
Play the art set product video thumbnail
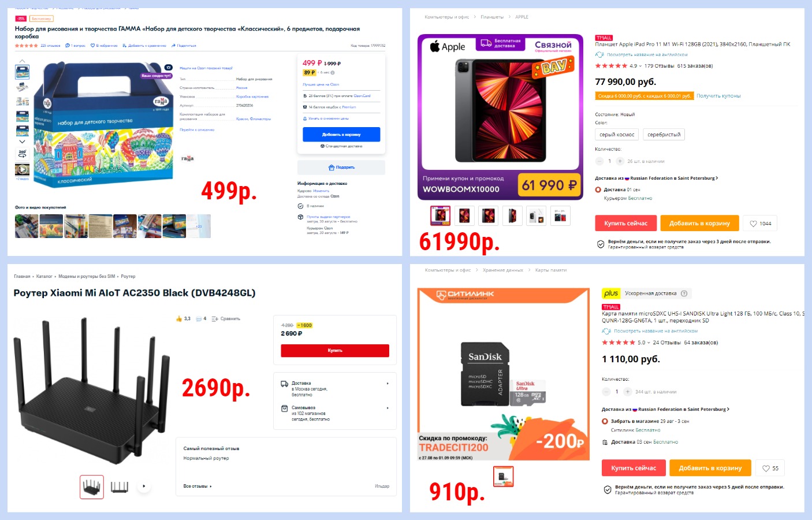(22, 170)
